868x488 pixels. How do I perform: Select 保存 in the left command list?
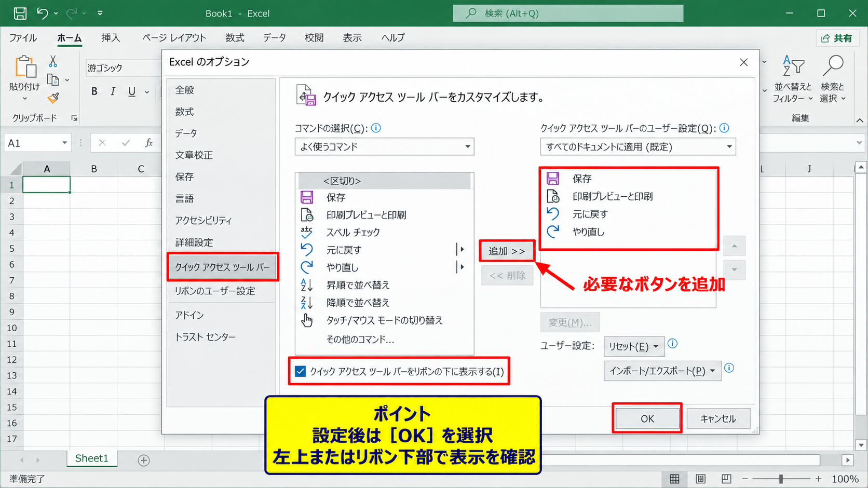pyautogui.click(x=384, y=197)
